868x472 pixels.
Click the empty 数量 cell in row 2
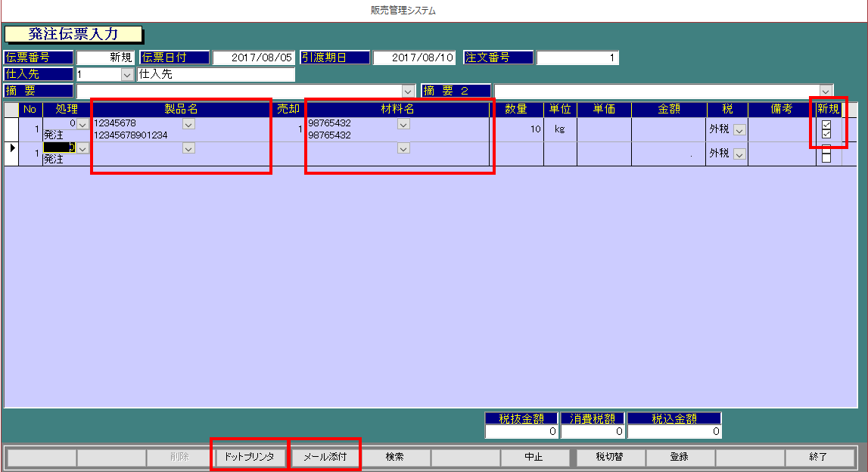516,154
